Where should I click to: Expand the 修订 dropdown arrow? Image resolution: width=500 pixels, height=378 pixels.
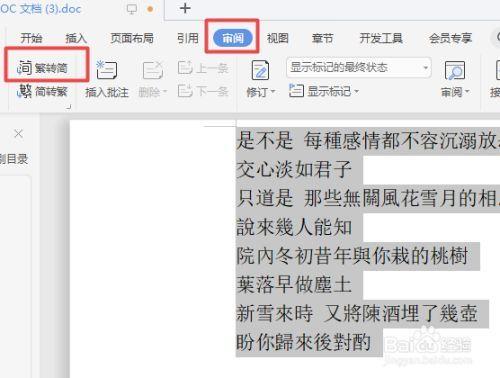273,91
